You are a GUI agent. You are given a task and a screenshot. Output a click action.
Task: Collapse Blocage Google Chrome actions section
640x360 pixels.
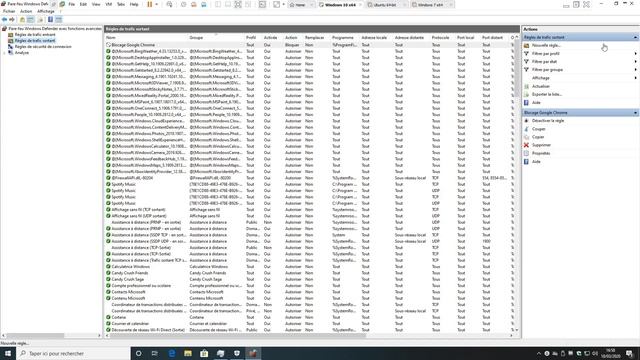point(635,113)
